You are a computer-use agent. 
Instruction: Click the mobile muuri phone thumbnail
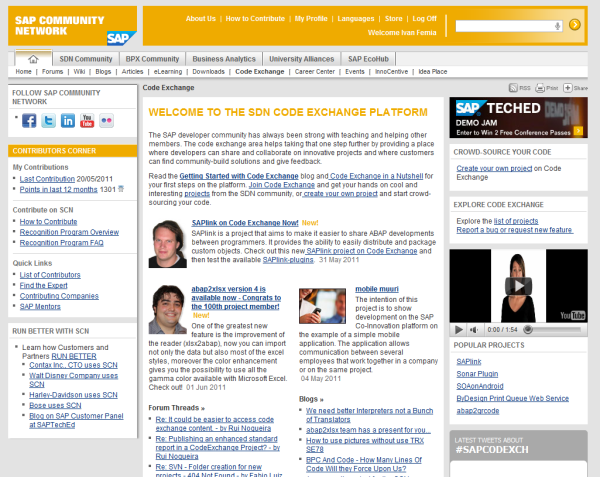[322, 306]
